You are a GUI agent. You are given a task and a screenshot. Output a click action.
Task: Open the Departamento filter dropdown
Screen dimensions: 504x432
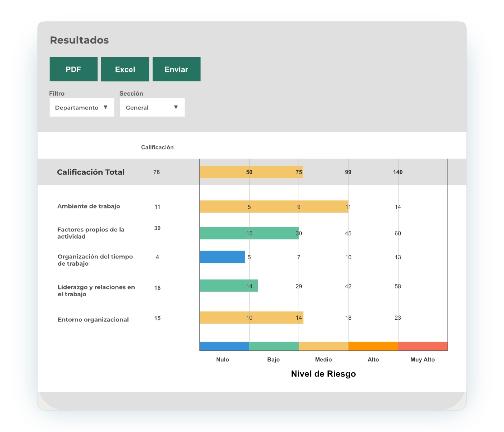(82, 107)
